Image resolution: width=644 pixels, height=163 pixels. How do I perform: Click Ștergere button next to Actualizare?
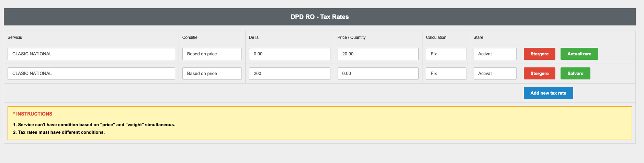[x=540, y=54]
